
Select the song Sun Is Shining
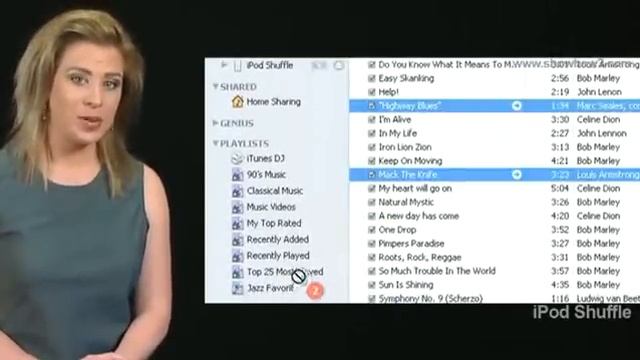(406, 285)
